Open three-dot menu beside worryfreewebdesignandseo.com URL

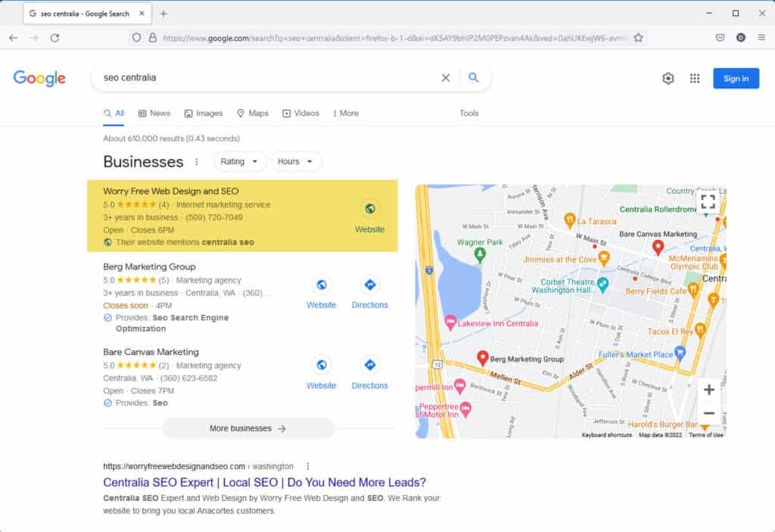(307, 466)
